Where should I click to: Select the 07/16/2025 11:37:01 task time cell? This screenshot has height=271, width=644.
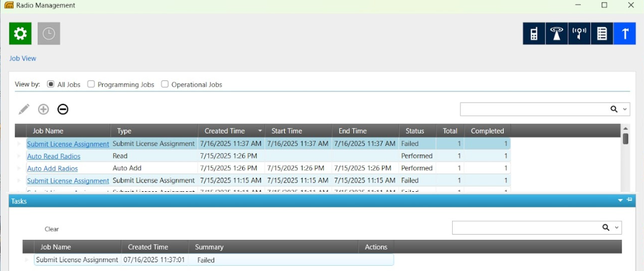click(x=154, y=259)
